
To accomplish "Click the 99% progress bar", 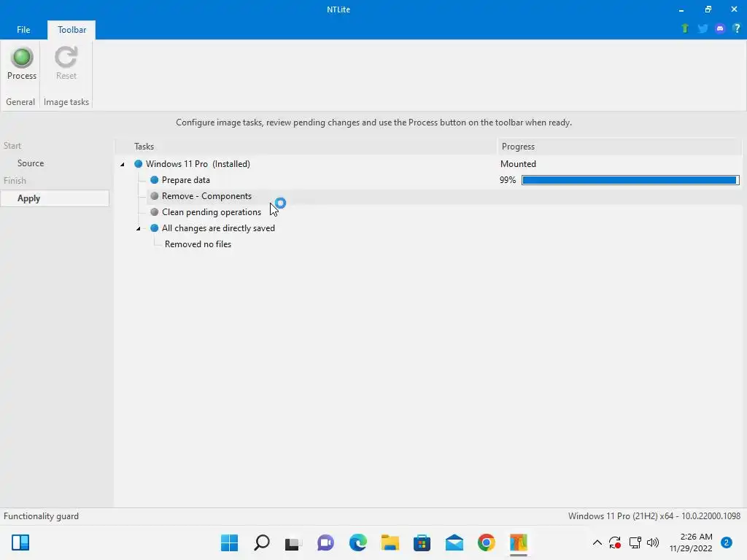I will point(630,180).
